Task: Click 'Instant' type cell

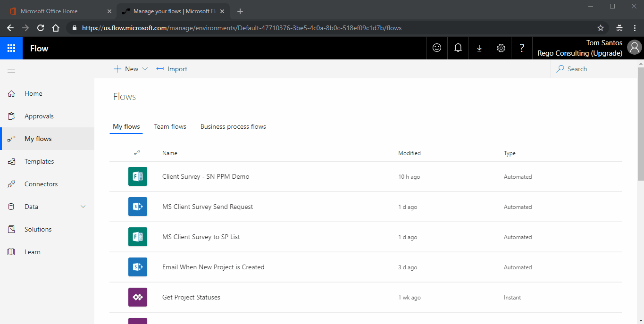Action: pos(512,298)
